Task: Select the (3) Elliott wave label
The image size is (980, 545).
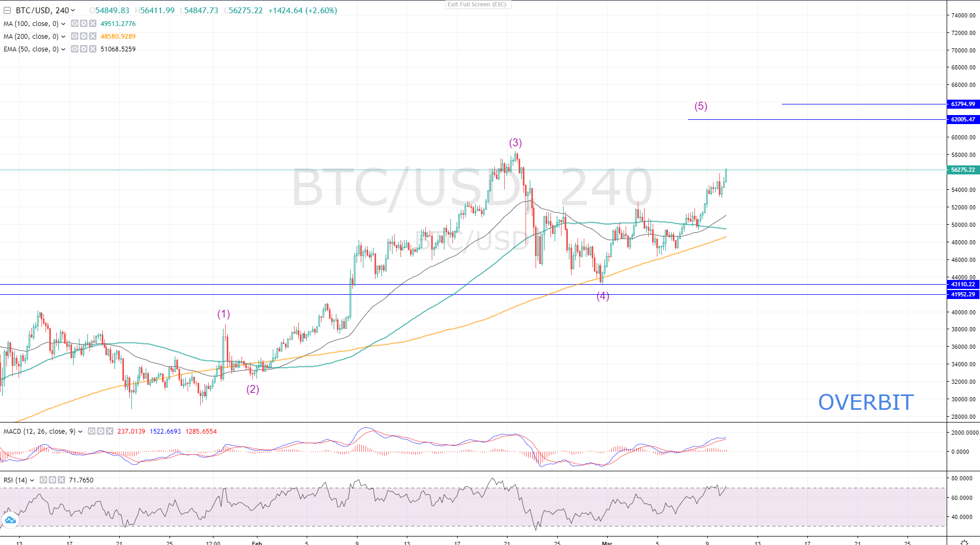Action: (515, 143)
